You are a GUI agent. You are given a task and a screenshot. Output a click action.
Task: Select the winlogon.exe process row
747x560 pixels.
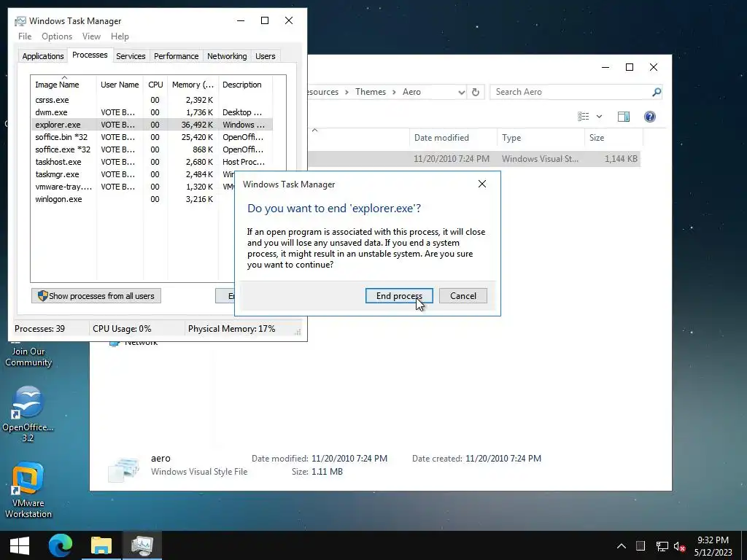tap(133, 199)
